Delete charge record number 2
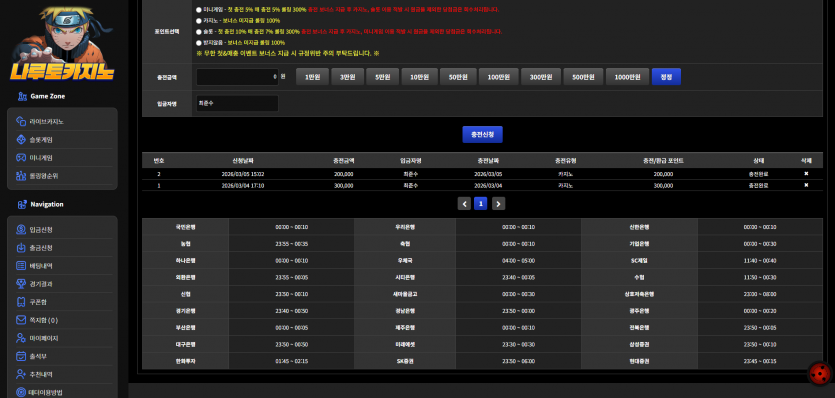 click(806, 174)
